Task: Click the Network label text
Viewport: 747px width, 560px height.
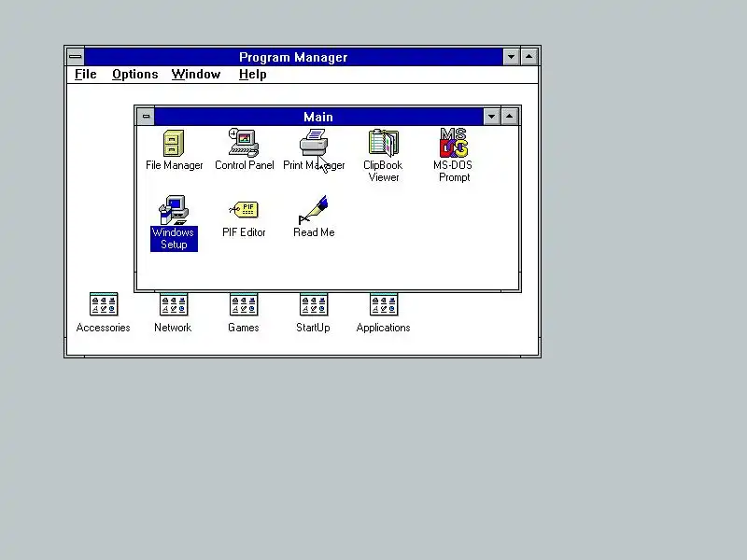Action: click(x=173, y=328)
